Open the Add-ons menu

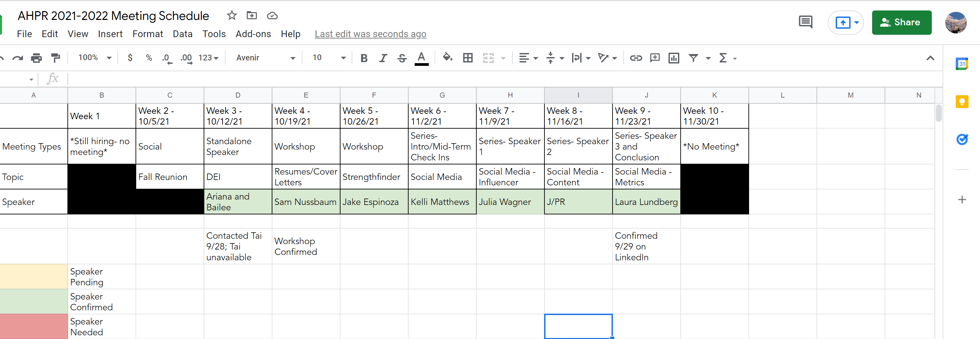coord(253,34)
